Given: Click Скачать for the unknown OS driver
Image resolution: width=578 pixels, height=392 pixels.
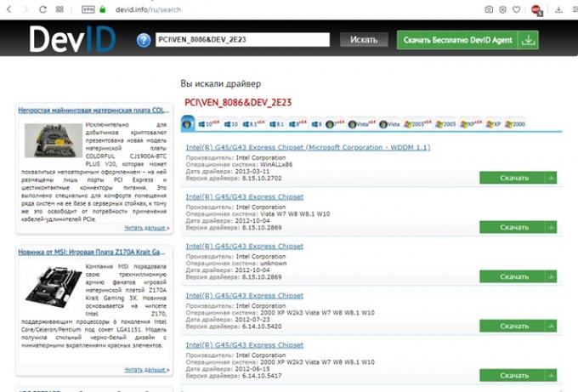Looking at the screenshot, I should point(513,276).
